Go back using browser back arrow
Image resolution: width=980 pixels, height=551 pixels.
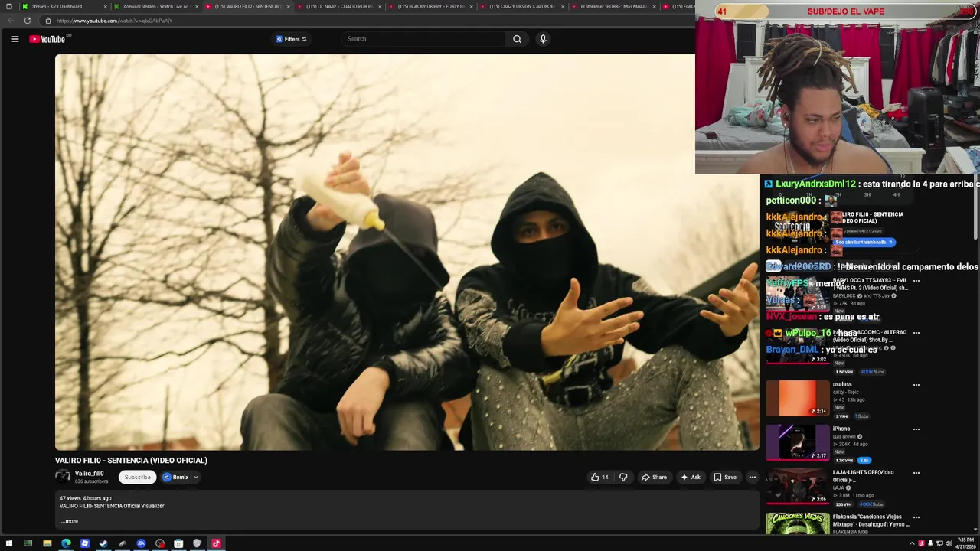10,21
